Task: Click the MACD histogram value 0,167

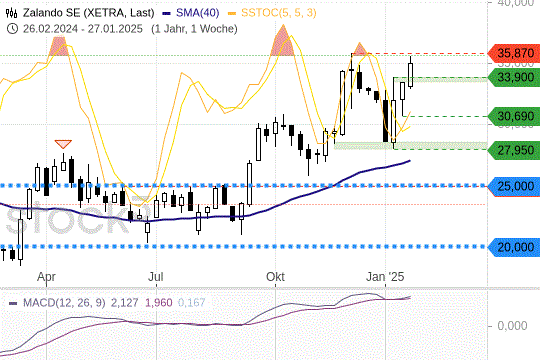Action: click(x=191, y=303)
